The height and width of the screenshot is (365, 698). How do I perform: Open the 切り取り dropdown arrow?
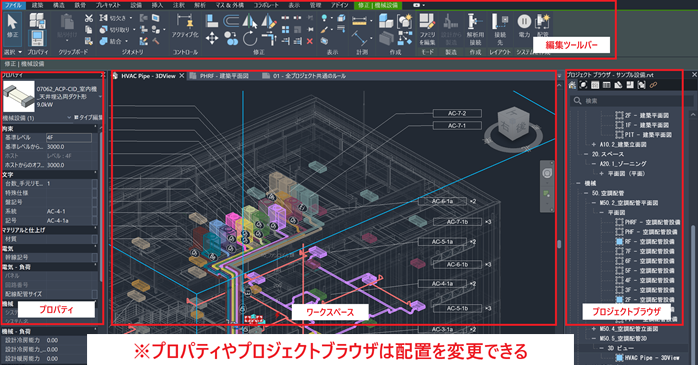(134, 30)
